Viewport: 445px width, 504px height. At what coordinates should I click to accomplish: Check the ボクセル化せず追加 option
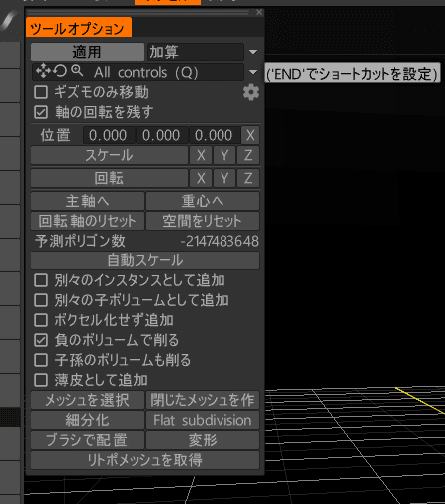point(41,320)
